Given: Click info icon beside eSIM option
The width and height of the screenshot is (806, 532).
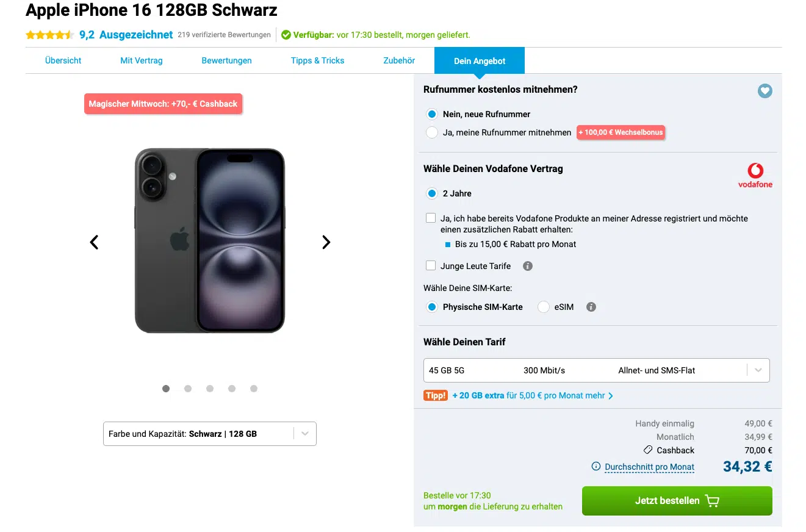Looking at the screenshot, I should click(x=591, y=307).
